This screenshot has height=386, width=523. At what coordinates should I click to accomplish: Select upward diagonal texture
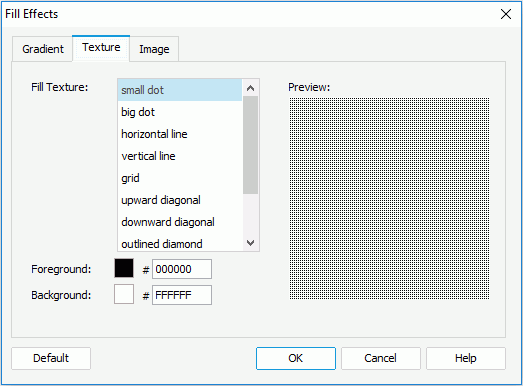pyautogui.click(x=180, y=200)
